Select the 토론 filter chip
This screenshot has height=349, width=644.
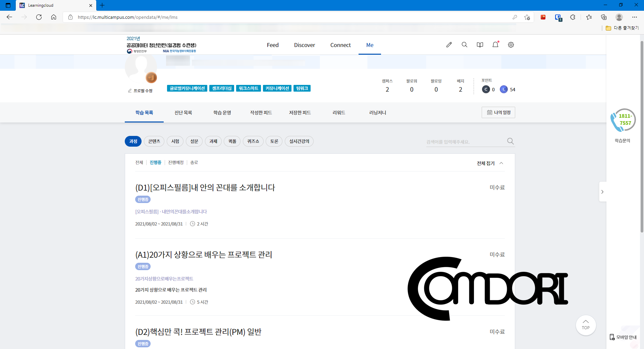(x=274, y=141)
